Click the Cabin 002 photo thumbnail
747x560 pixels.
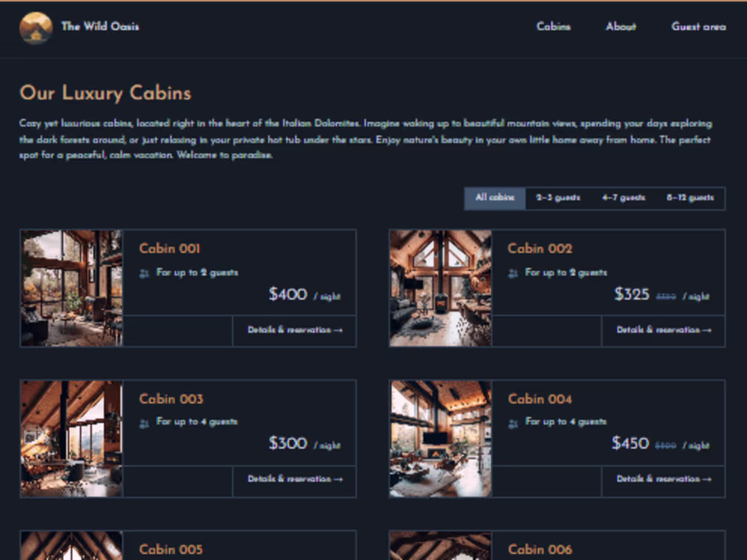[x=440, y=288]
